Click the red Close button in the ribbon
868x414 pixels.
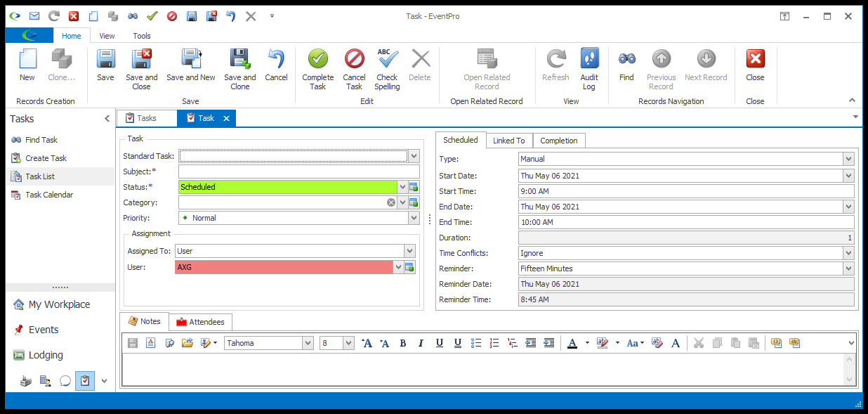tap(756, 65)
